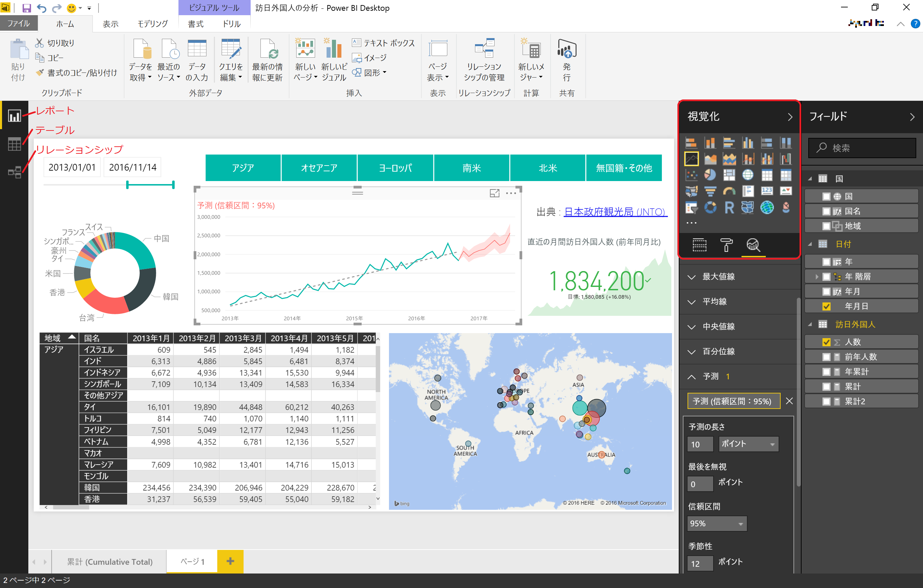
Task: Expand the 年 階層 hierarchy arrow
Action: coord(816,276)
